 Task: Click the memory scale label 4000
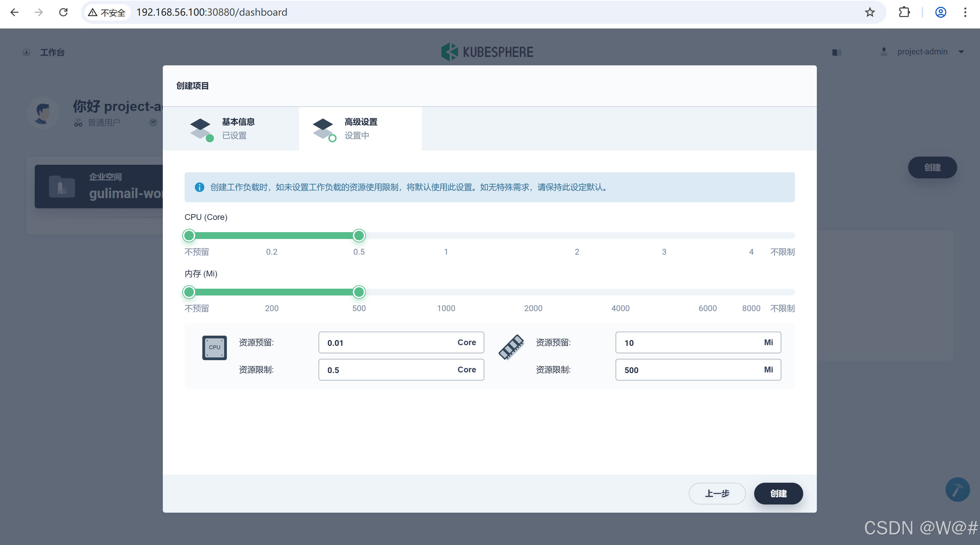620,308
